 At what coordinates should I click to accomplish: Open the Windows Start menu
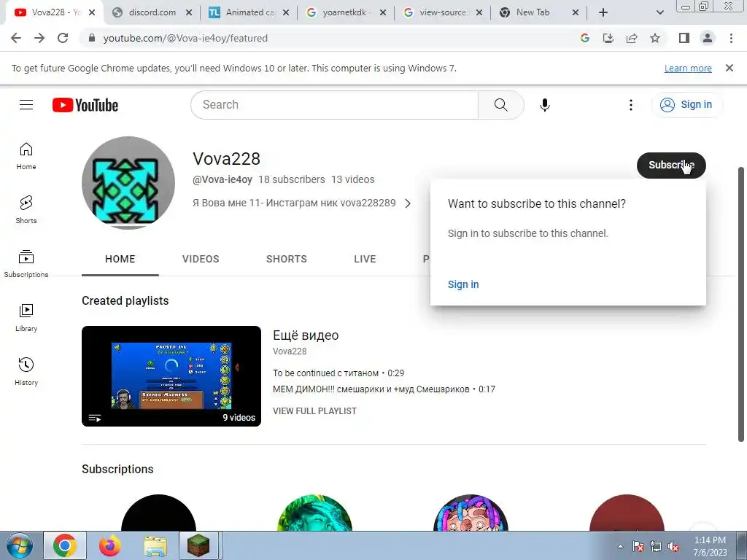coord(19,546)
